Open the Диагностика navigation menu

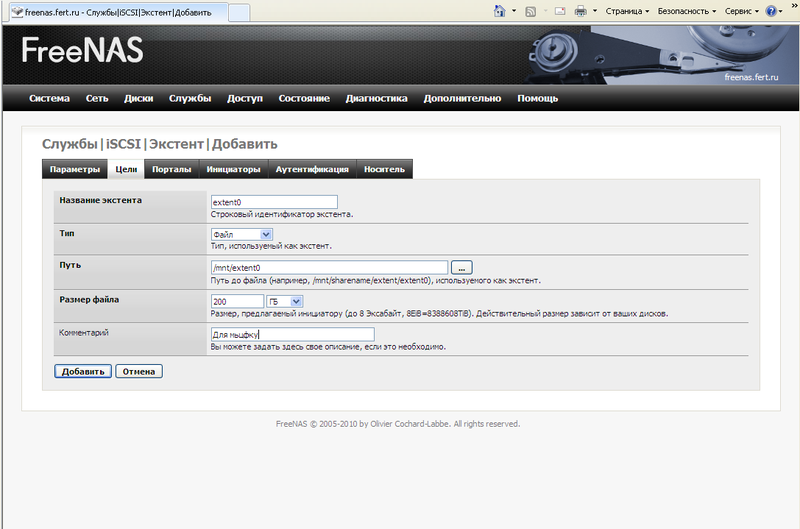coord(377,98)
